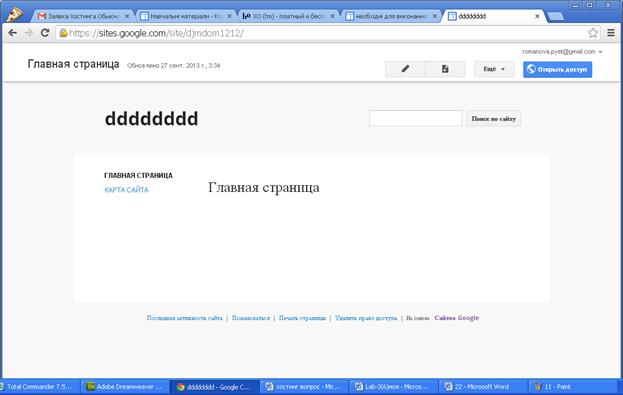Click 'Печать страницы' footer link
This screenshot has width=623, height=395.
302,318
